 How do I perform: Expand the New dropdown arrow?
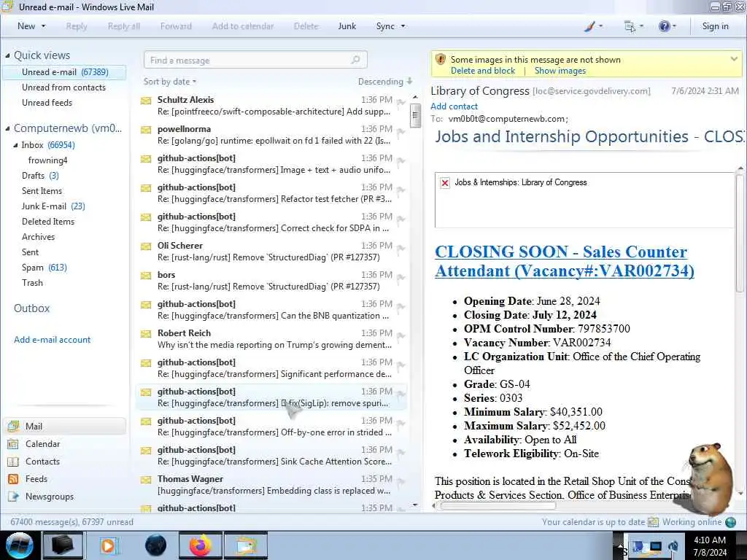(44, 26)
